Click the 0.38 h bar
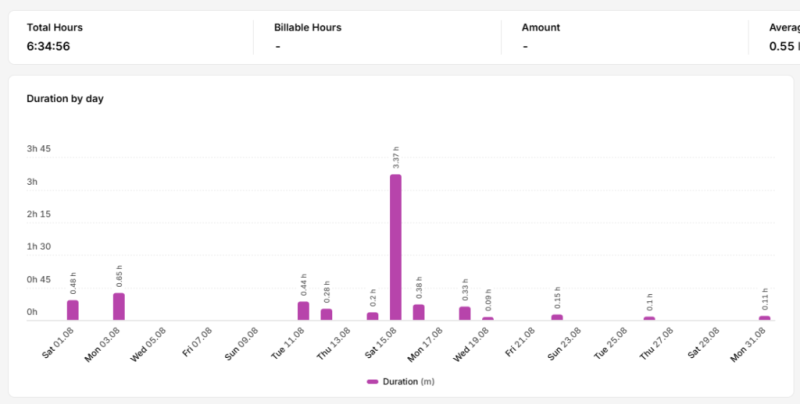Viewport: 800px width, 404px height. click(418, 312)
